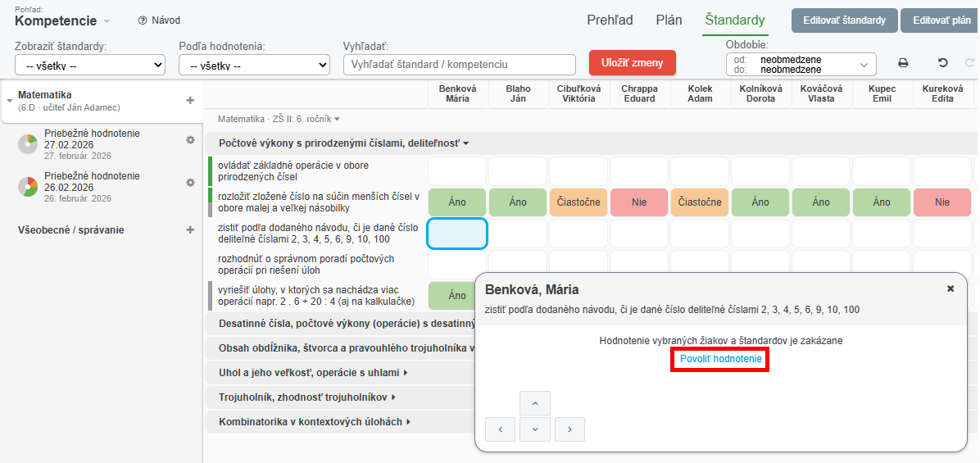Switch to the Štandardy tab
Image resolution: width=980 pixels, height=463 pixels.
coord(735,20)
